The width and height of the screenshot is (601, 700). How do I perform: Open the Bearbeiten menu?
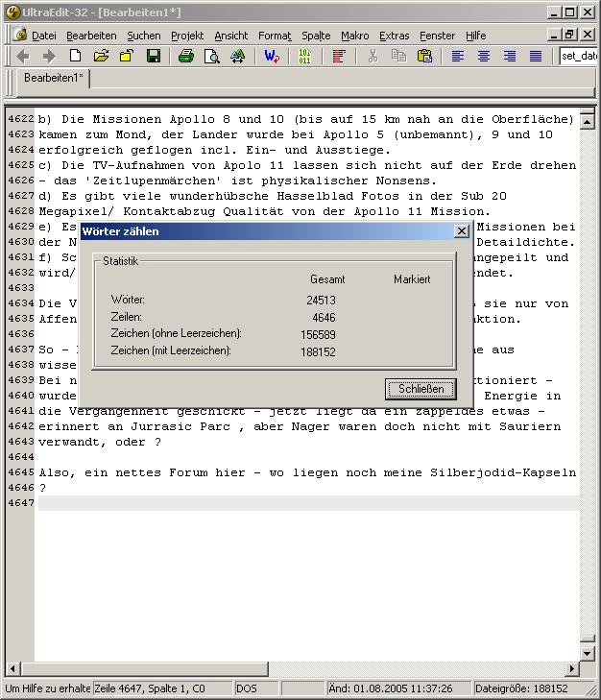pos(91,36)
